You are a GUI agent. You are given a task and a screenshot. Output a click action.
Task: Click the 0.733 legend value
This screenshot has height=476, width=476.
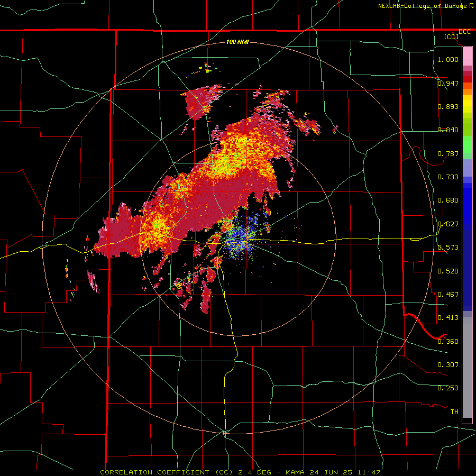(x=448, y=177)
